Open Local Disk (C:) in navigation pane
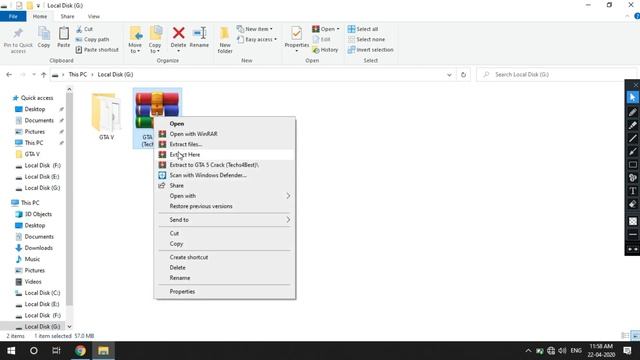Viewport: 640px width, 360px height. (42, 293)
